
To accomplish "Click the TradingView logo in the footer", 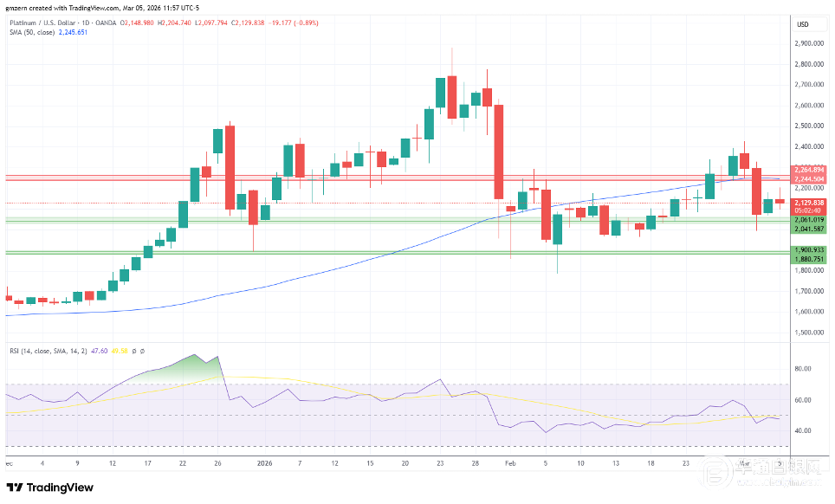I will [x=49, y=488].
